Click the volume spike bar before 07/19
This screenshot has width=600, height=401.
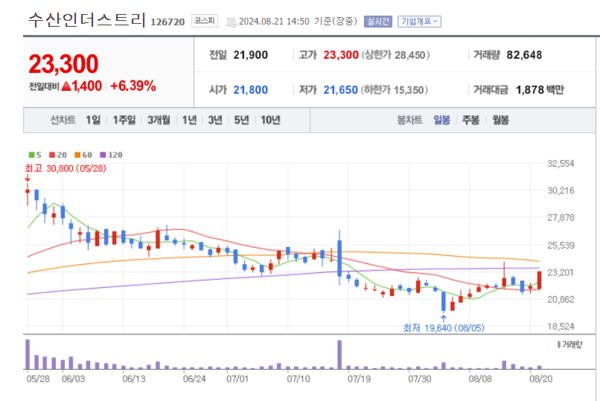click(339, 355)
